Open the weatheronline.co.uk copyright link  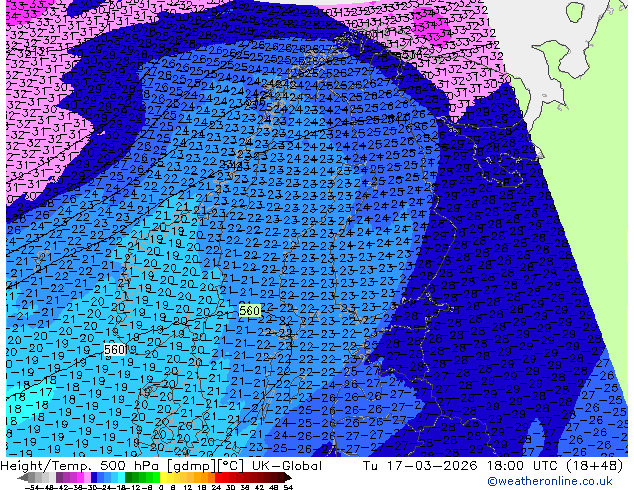point(550,481)
